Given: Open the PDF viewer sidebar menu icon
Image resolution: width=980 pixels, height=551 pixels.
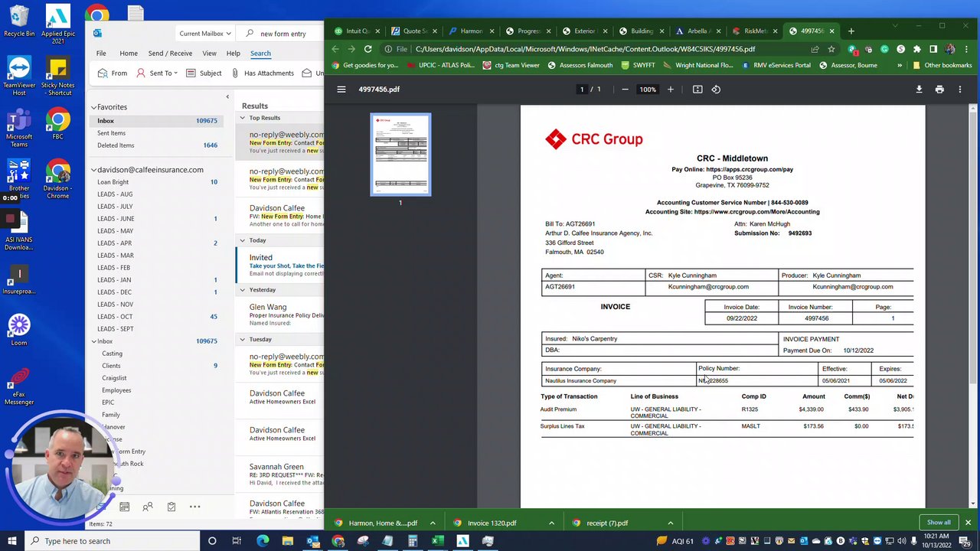Looking at the screenshot, I should click(341, 90).
